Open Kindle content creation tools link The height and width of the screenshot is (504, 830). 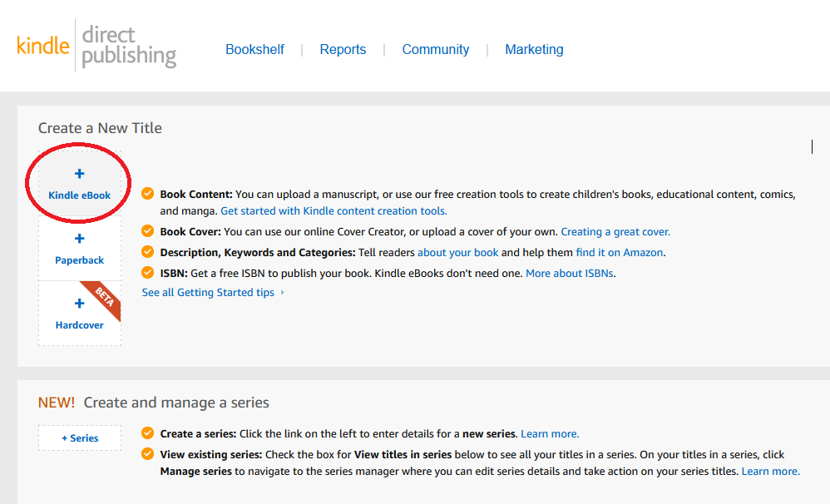pyautogui.click(x=333, y=210)
